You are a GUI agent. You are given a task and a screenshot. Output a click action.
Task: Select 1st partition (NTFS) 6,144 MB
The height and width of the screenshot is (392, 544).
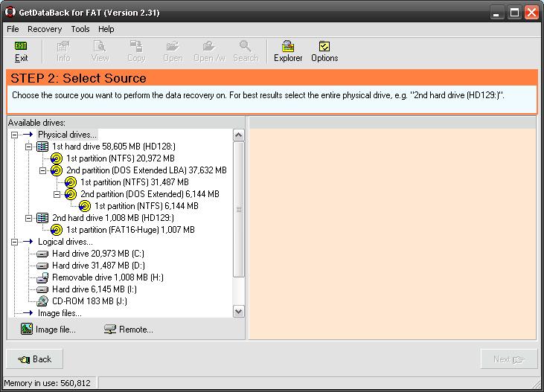[147, 206]
